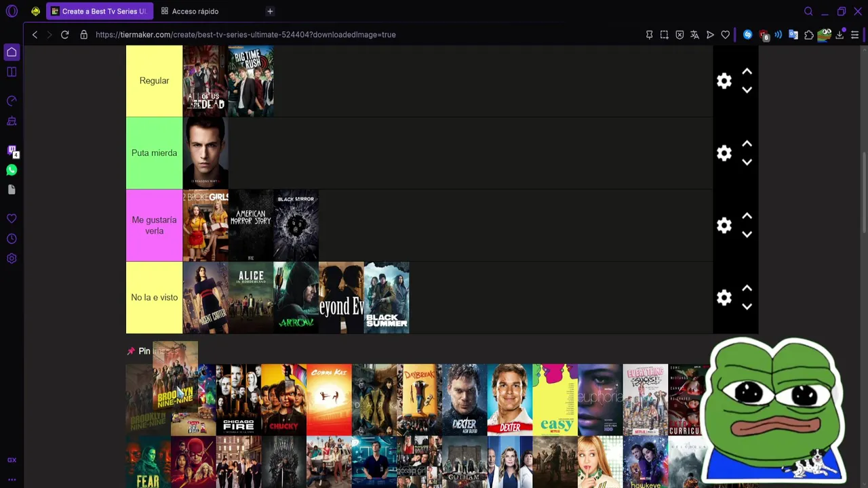Click the pink Me gustaría verla label
868x488 pixels.
point(154,225)
